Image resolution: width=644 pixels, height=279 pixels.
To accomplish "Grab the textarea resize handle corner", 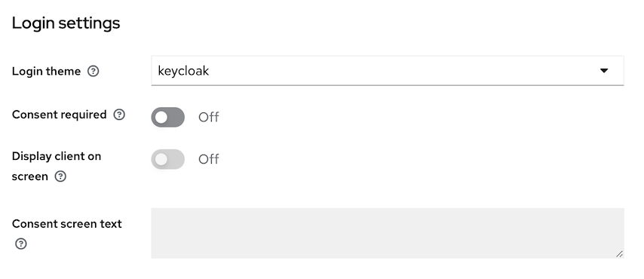I will (x=619, y=254).
